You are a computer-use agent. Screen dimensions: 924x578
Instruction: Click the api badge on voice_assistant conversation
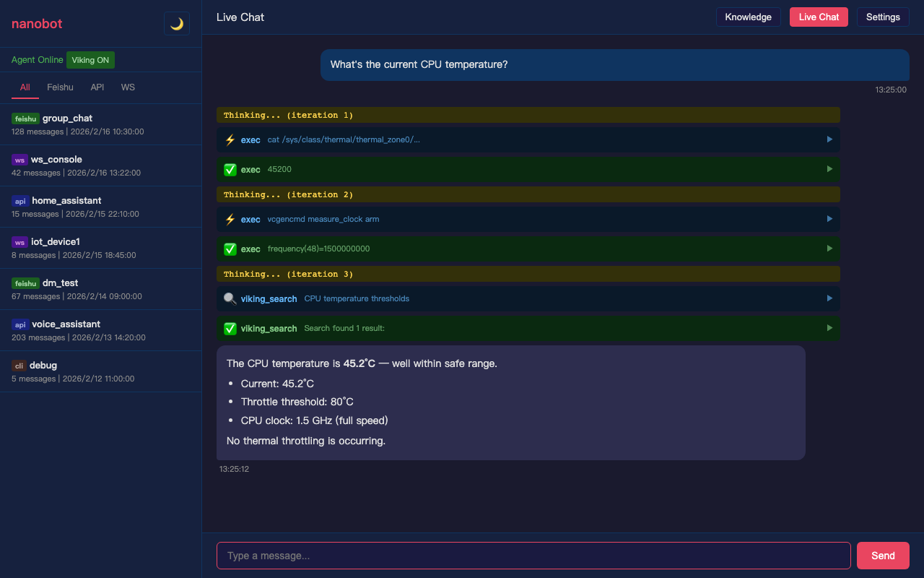click(19, 324)
